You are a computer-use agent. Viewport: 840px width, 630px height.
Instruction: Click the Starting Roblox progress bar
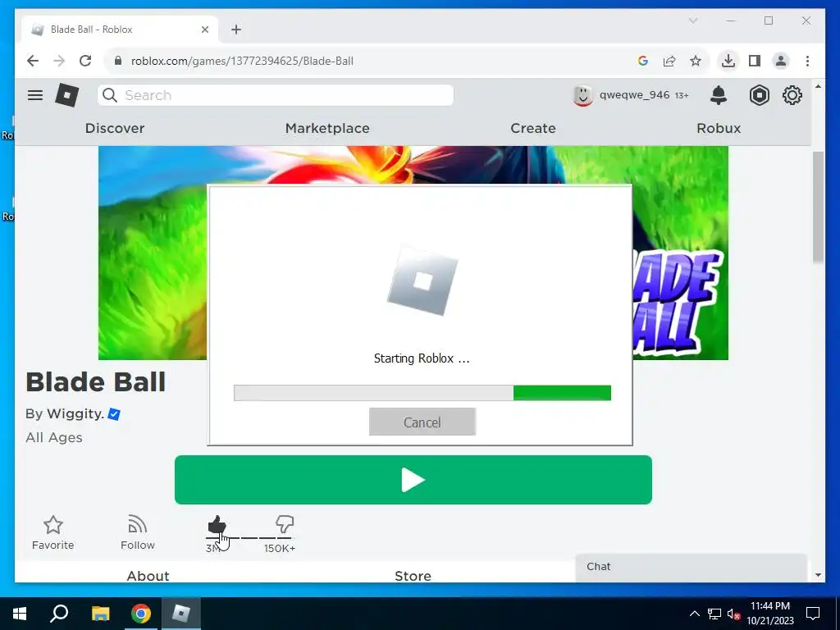click(x=422, y=393)
